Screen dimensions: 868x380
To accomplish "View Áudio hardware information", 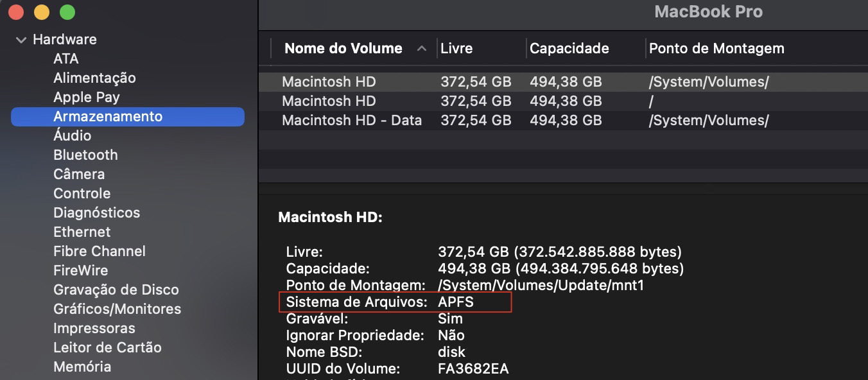I will click(x=73, y=135).
